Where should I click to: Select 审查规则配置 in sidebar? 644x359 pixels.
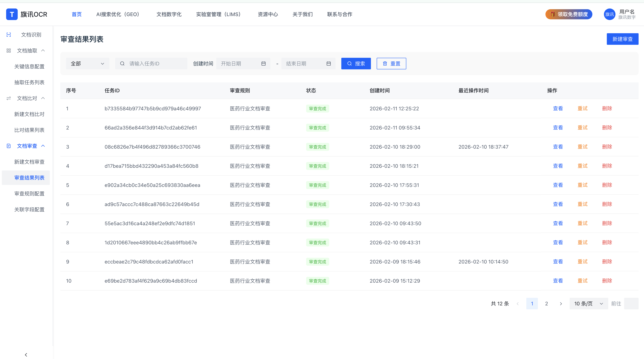(x=29, y=193)
